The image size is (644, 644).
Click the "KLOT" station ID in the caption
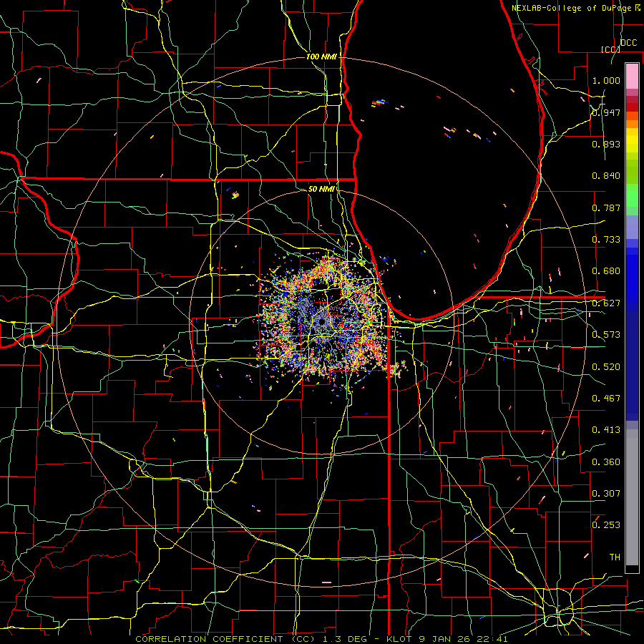coord(399,639)
